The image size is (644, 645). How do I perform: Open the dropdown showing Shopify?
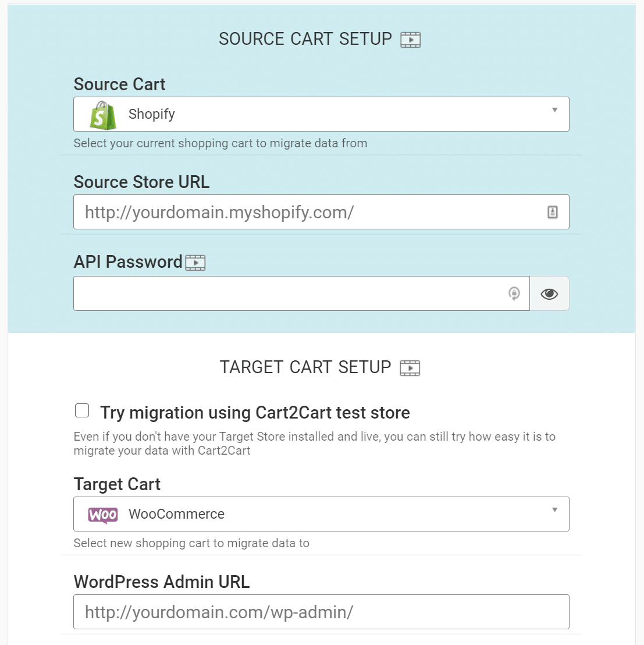click(321, 114)
